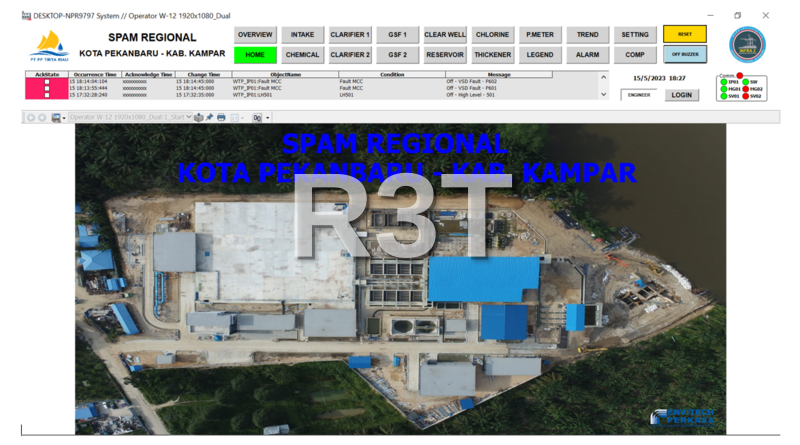Click the MG01 green status lamp
800x445 pixels.
[x=723, y=89]
